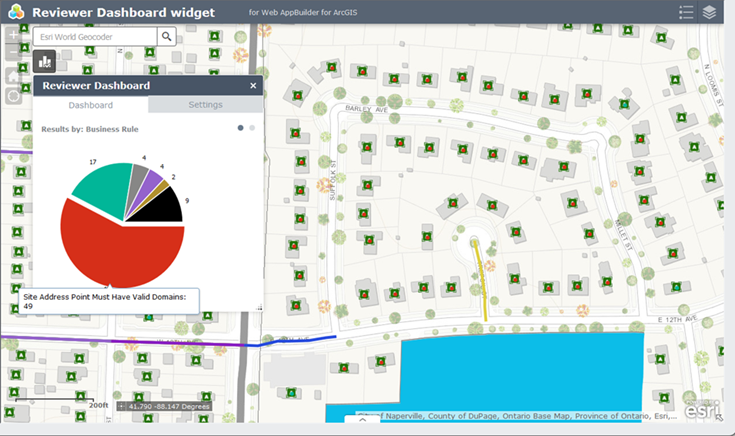
Task: Open the Layer List widget
Action: click(x=710, y=12)
